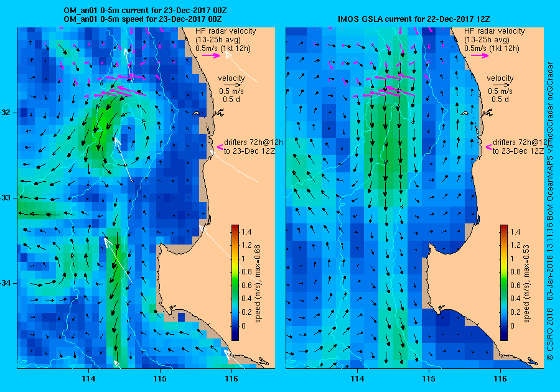Click the "116" longitude label under right map

pos(500,379)
